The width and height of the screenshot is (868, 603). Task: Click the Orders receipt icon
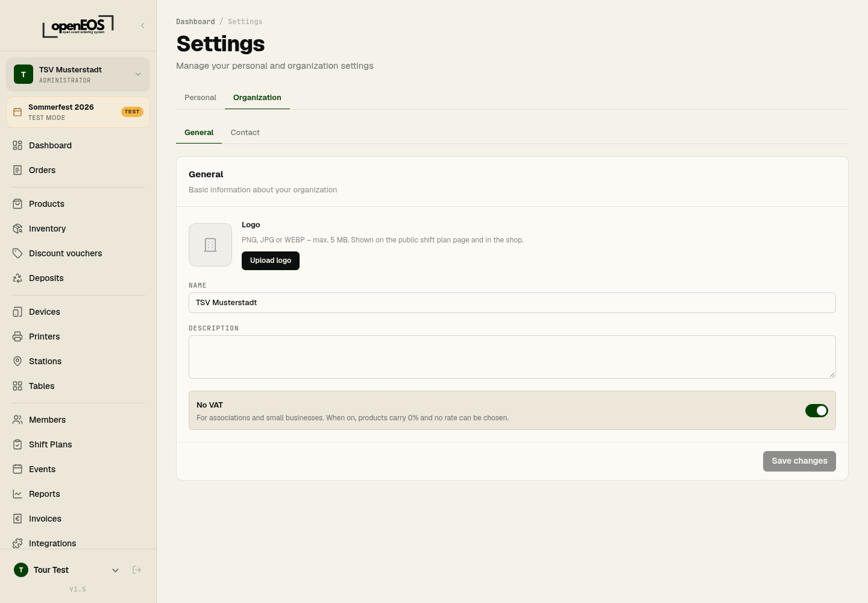17,170
